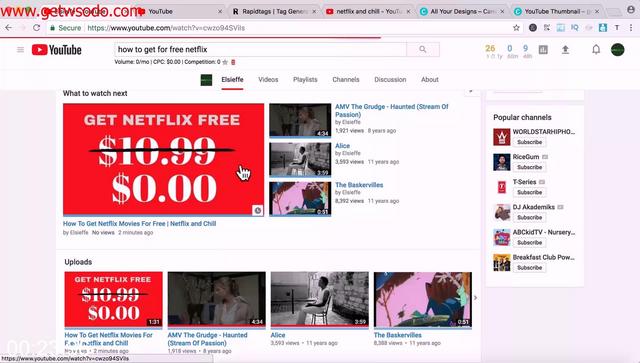Screen dimensions: 640x363
Task: Open the account avatar menu
Action: pos(618,50)
